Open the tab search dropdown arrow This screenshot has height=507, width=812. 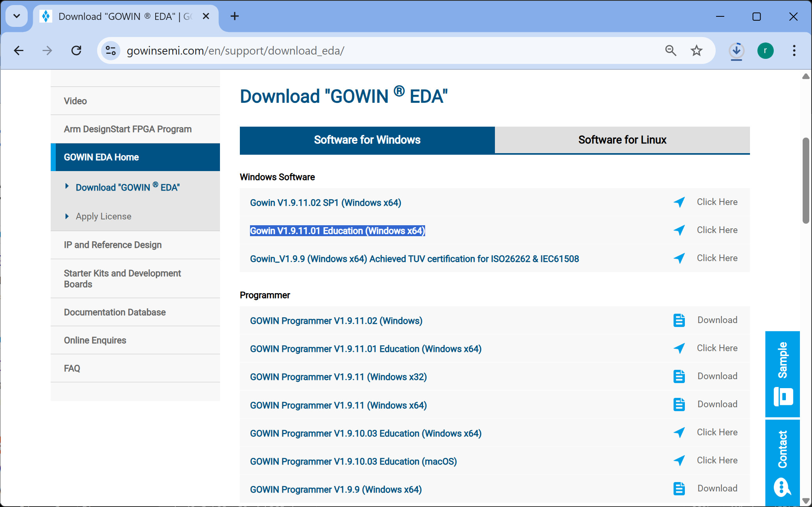coord(16,16)
